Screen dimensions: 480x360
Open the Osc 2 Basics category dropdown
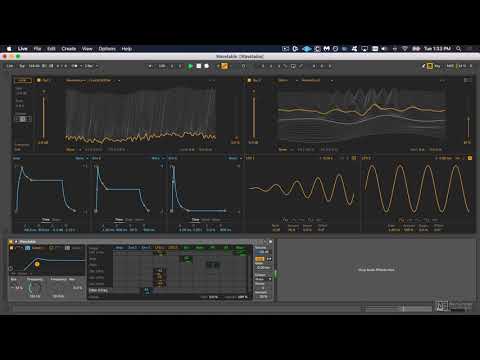(x=288, y=80)
